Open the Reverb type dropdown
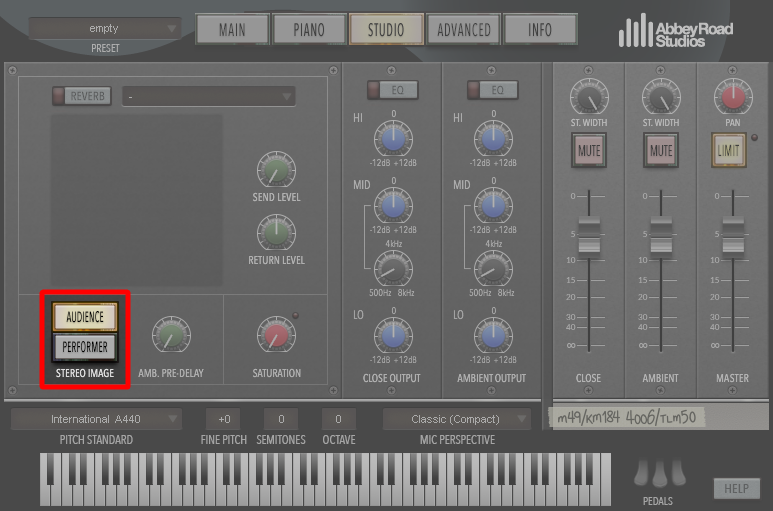The width and height of the screenshot is (773, 511). (209, 96)
